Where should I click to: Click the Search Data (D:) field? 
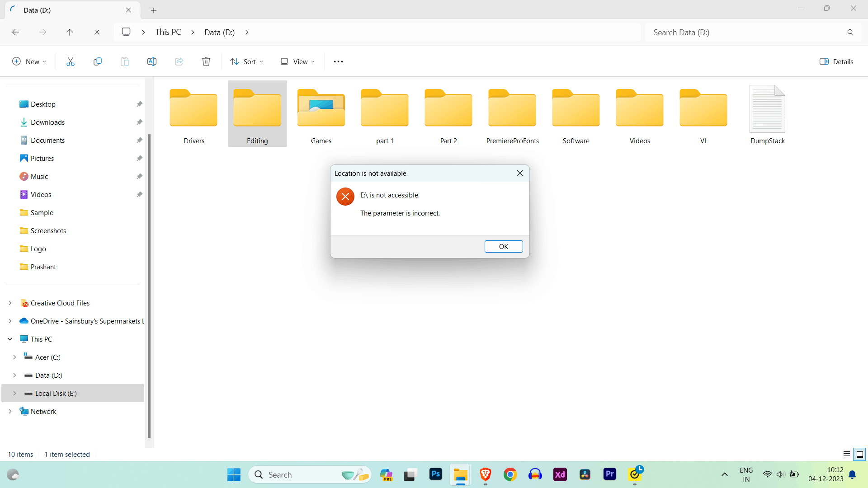coord(746,33)
